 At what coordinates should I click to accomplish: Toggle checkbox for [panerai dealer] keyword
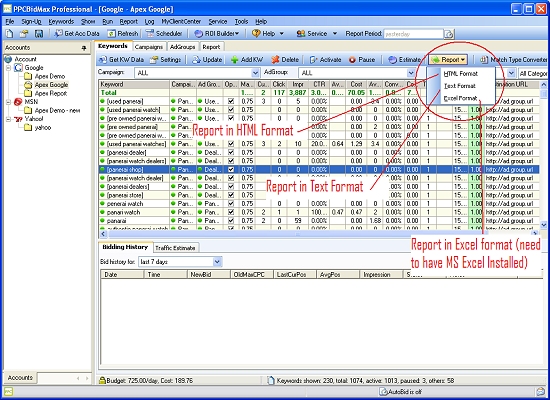231,152
